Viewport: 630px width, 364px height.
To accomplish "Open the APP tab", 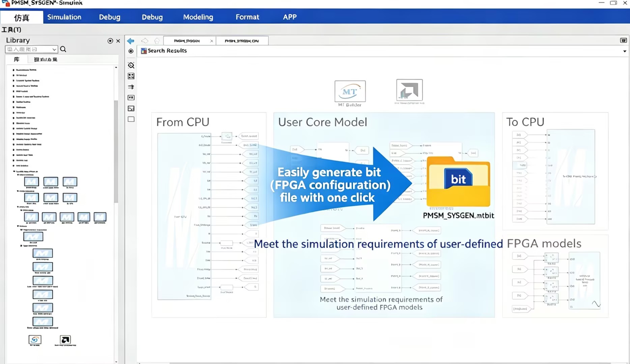I will [290, 17].
